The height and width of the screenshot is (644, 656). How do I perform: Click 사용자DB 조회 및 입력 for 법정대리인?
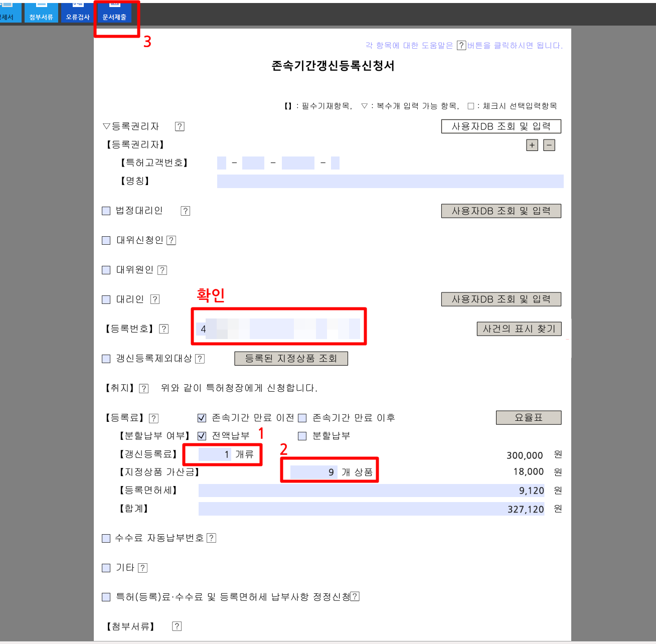[501, 211]
